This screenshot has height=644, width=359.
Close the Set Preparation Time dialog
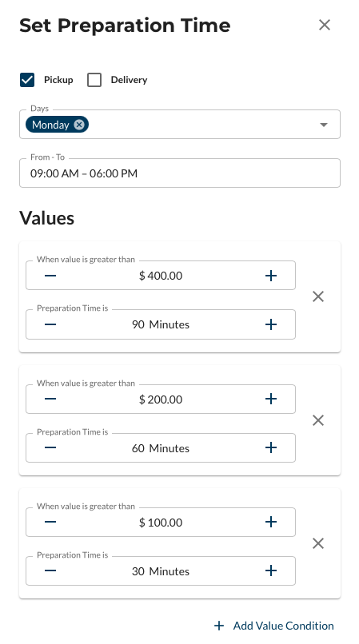click(x=325, y=25)
